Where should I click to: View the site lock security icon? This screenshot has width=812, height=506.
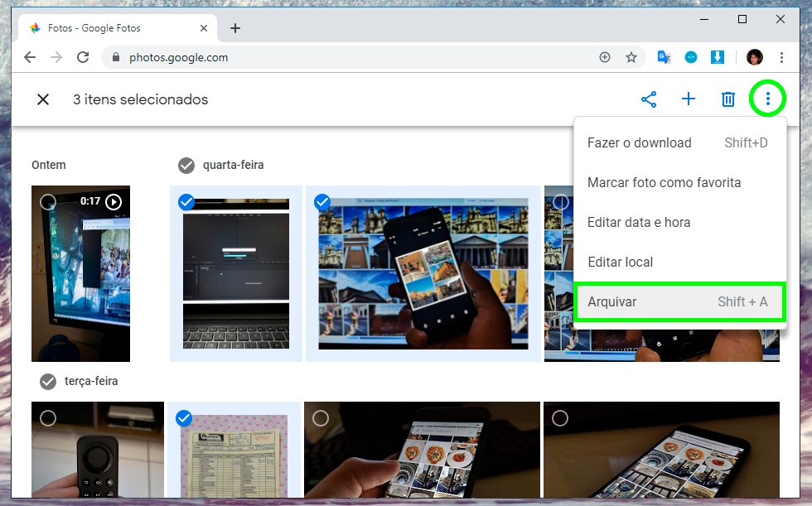116,57
